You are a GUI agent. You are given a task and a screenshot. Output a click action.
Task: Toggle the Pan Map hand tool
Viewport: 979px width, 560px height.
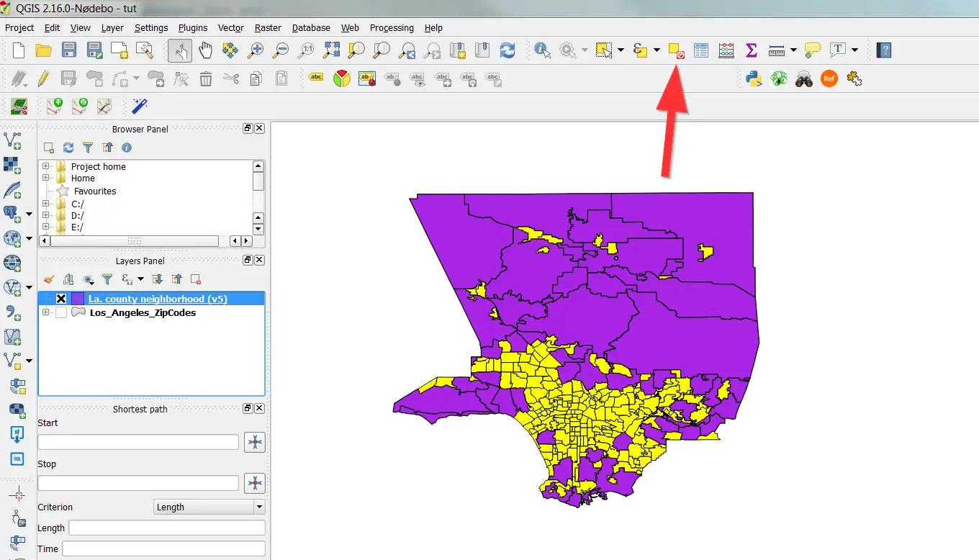point(205,50)
